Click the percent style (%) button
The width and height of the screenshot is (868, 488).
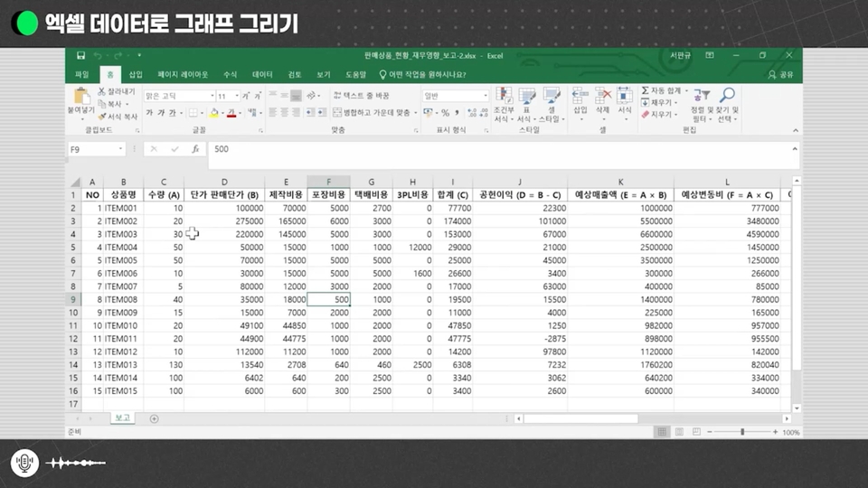point(445,112)
